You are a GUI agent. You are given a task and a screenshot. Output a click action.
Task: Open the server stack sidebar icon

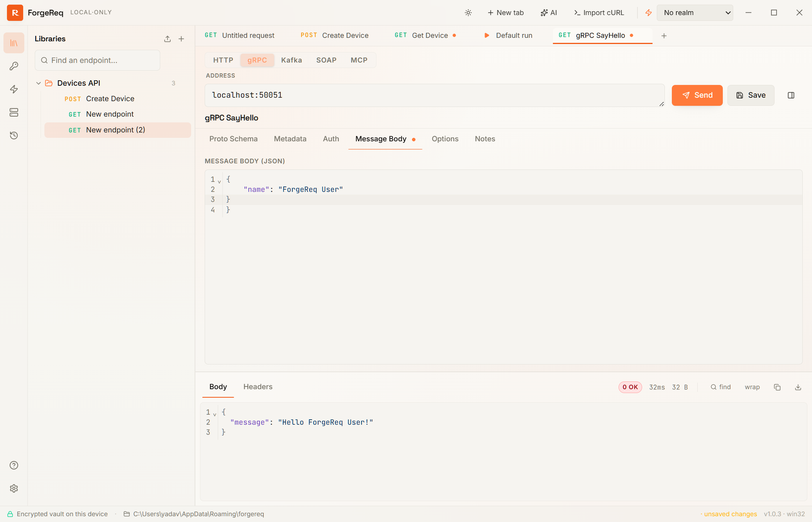14,112
